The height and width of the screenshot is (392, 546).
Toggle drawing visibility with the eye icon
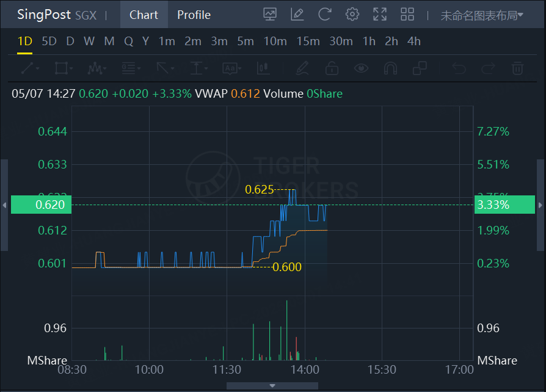point(361,68)
